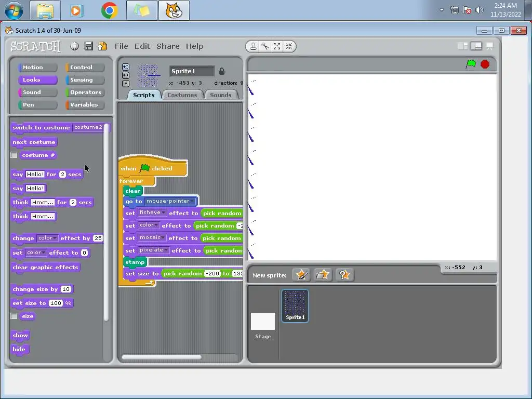Click the blocks palette vertical scrollbar

point(106,222)
